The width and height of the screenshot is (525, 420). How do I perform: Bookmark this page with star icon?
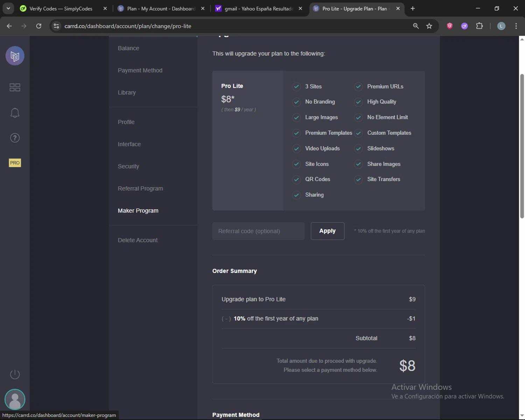click(429, 26)
